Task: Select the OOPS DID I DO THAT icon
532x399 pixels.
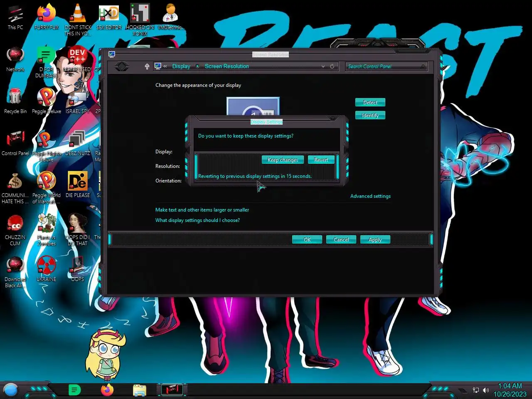Action: [x=78, y=230]
